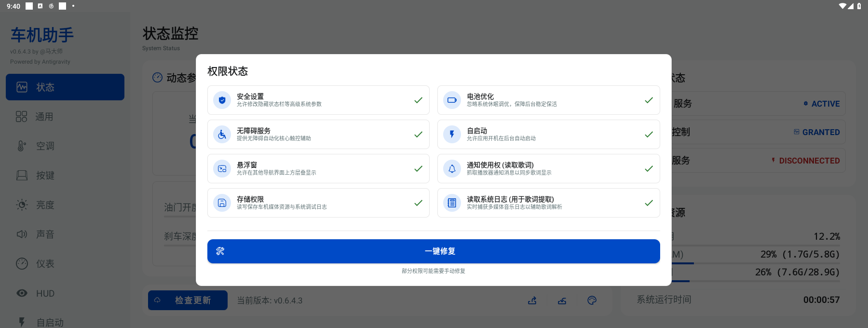Click the 状态监控 page heading
Image resolution: width=868 pixels, height=328 pixels.
pyautogui.click(x=170, y=34)
